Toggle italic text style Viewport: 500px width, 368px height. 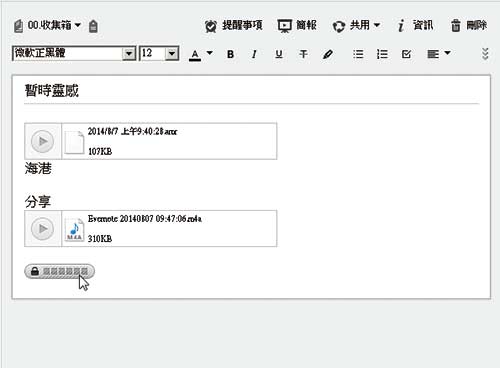point(254,54)
